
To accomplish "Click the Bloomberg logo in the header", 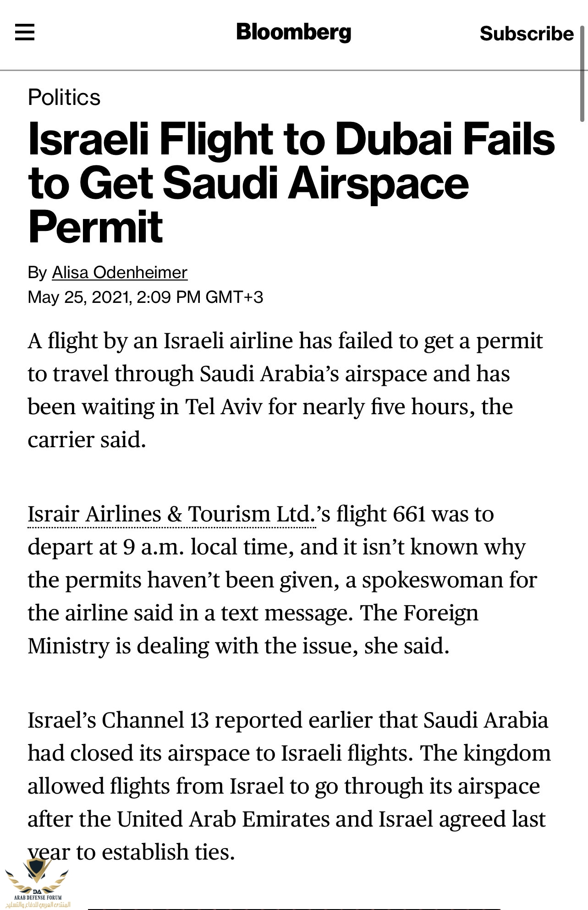I will 294,32.
